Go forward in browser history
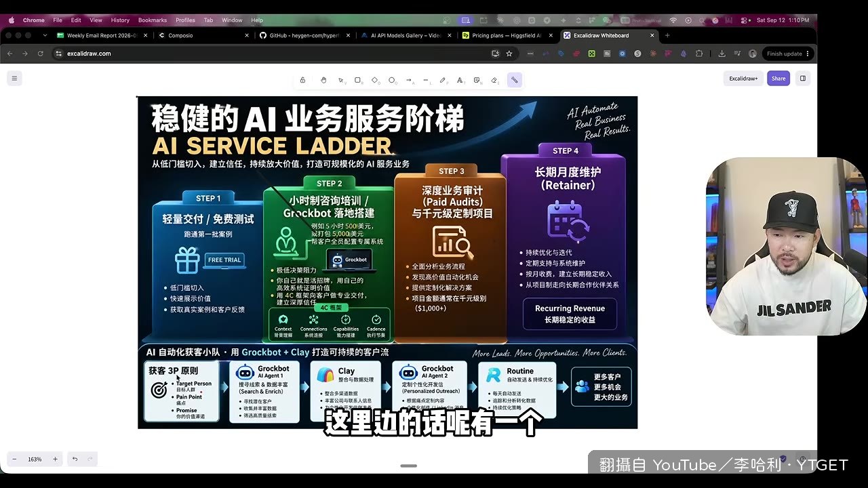The image size is (868, 488). [x=25, y=54]
